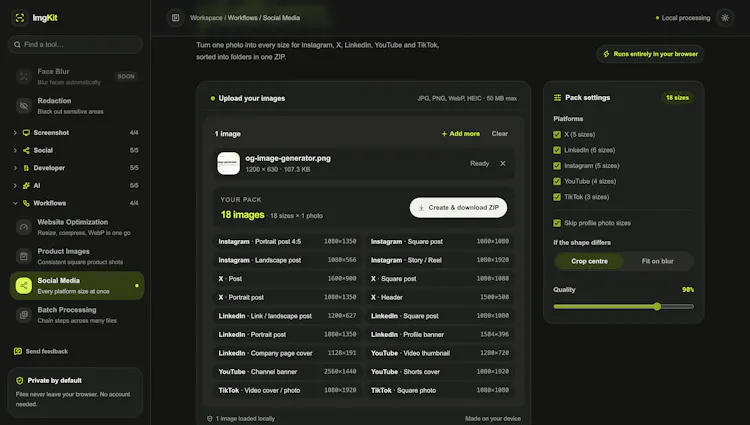
Task: Open Product Images workflow icon
Action: [23, 256]
